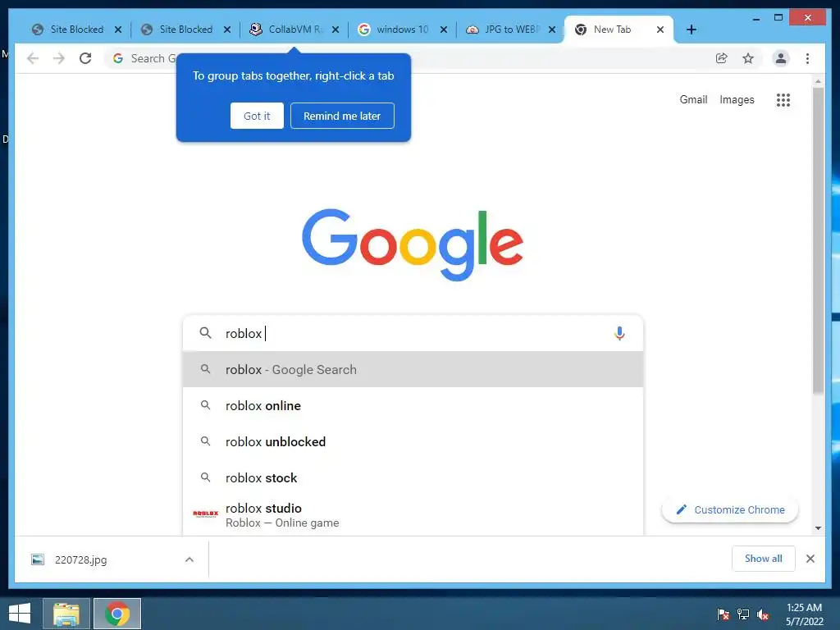The height and width of the screenshot is (630, 840).
Task: Click scrollbar up arrow
Action: tap(818, 81)
